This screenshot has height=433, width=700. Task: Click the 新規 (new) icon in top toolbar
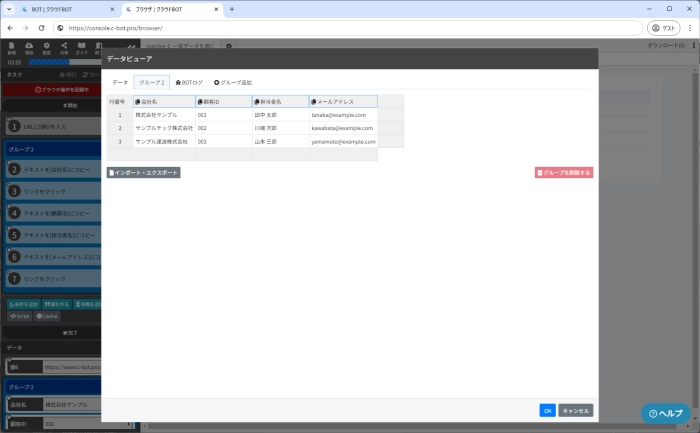(11, 46)
